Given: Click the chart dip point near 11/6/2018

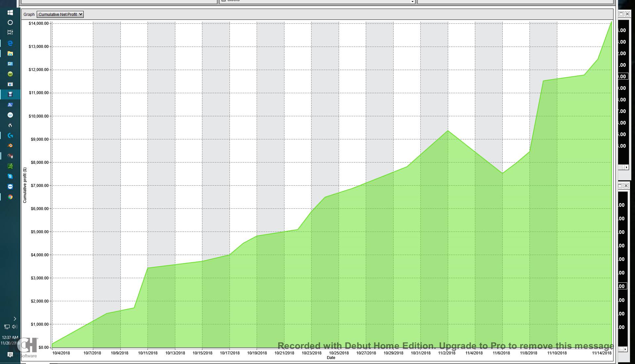Looking at the screenshot, I should (x=502, y=173).
